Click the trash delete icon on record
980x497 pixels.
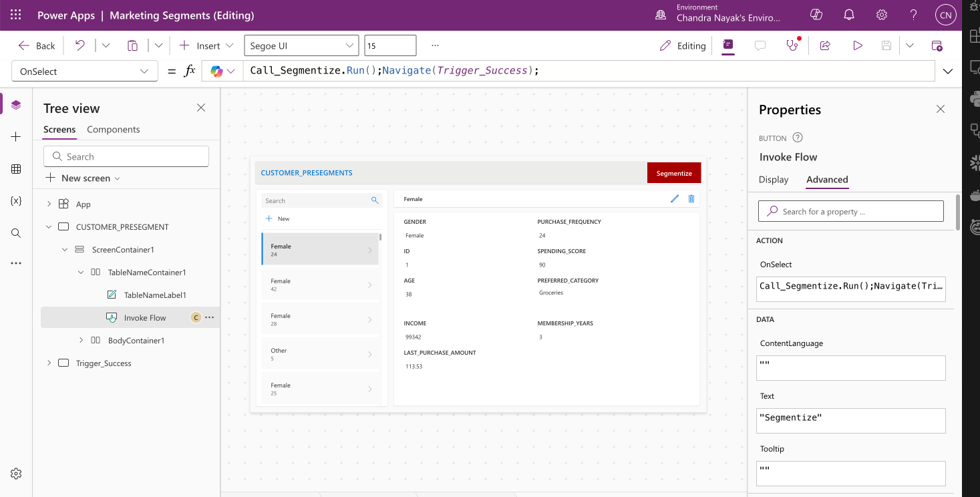691,198
